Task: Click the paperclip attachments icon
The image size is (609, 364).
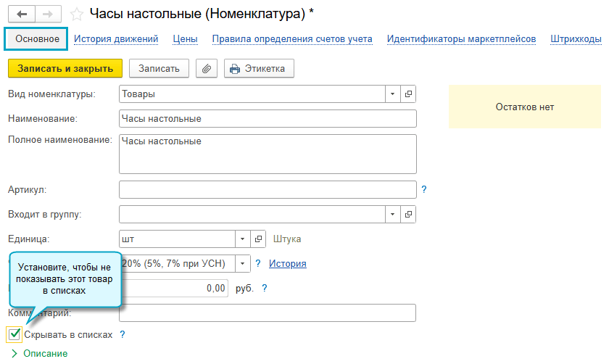Action: pos(207,69)
